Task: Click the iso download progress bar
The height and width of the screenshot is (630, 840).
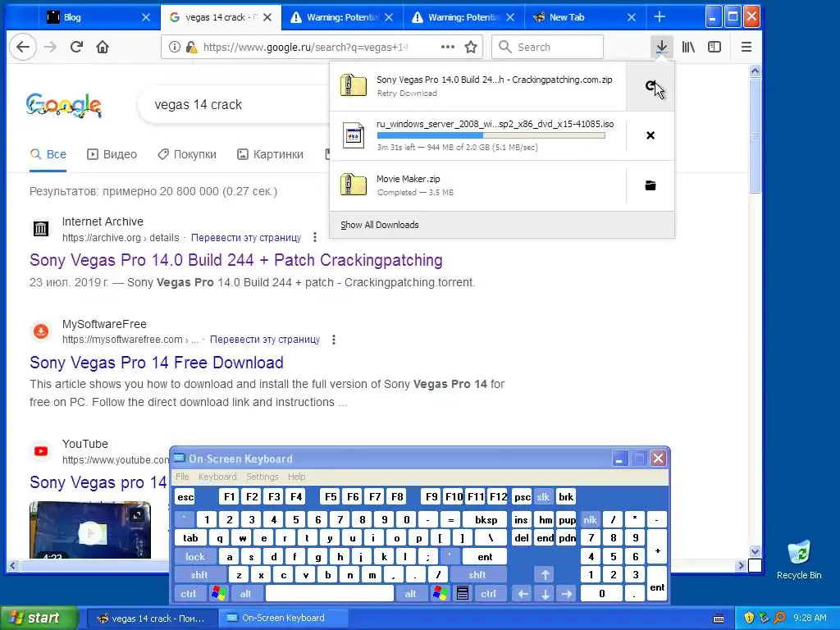Action: click(x=491, y=135)
